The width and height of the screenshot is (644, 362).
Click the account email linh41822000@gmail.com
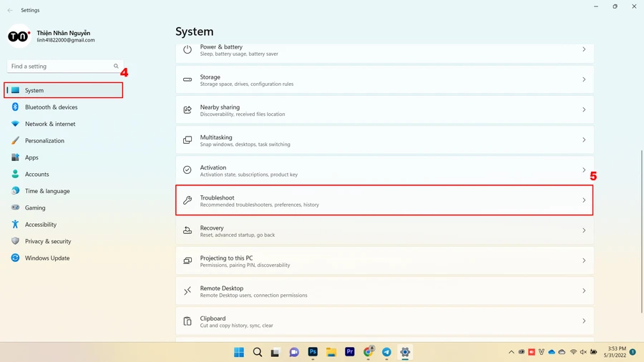click(66, 40)
